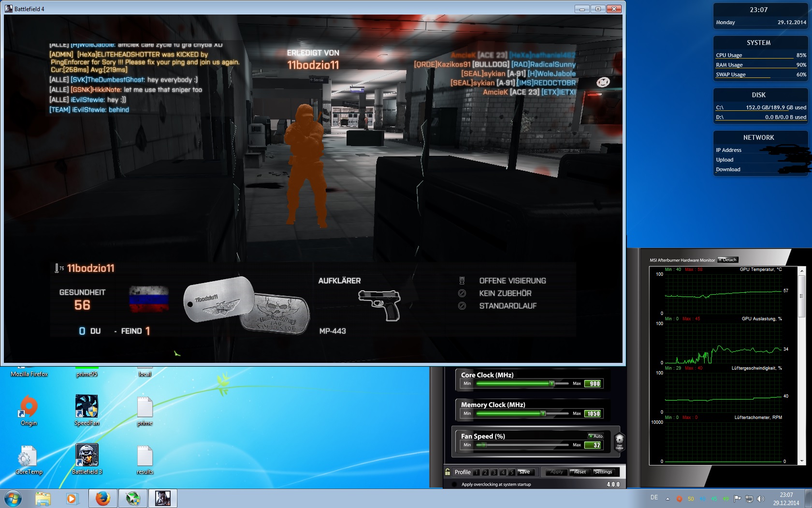The height and width of the screenshot is (508, 812).
Task: Click the 11bodzio11 dog tag image
Action: click(x=218, y=300)
